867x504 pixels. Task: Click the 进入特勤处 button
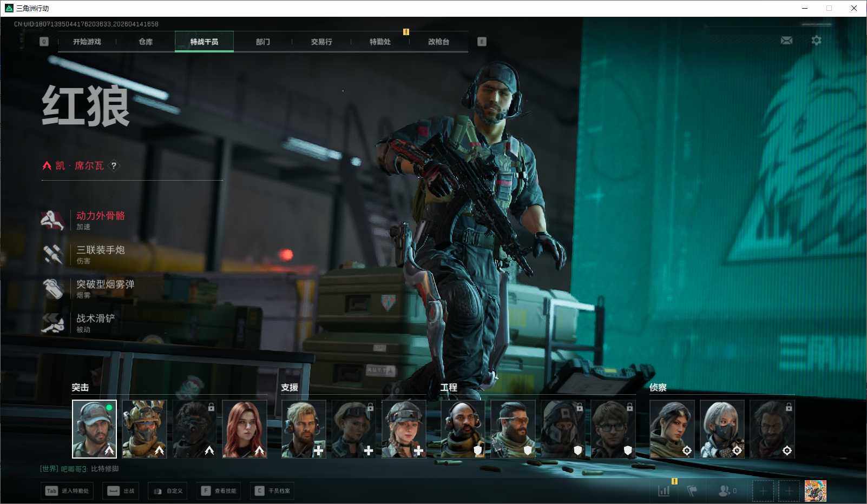click(x=68, y=491)
